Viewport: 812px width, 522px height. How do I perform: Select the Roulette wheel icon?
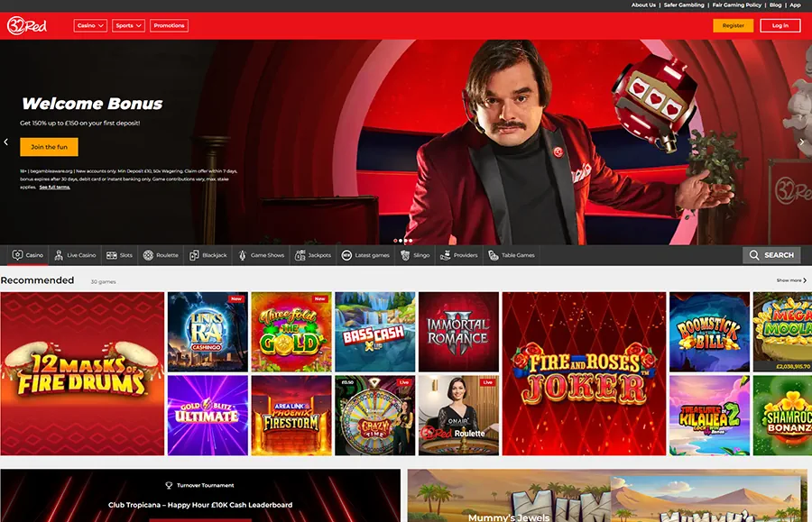[x=148, y=255]
